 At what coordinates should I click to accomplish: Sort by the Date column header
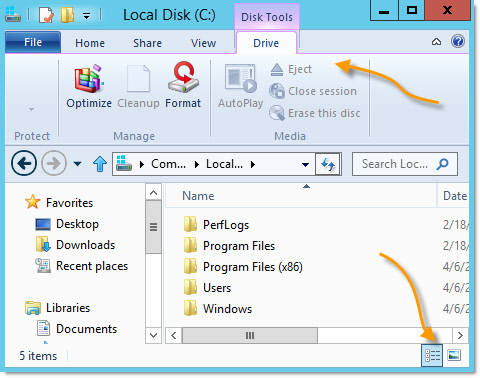click(453, 196)
